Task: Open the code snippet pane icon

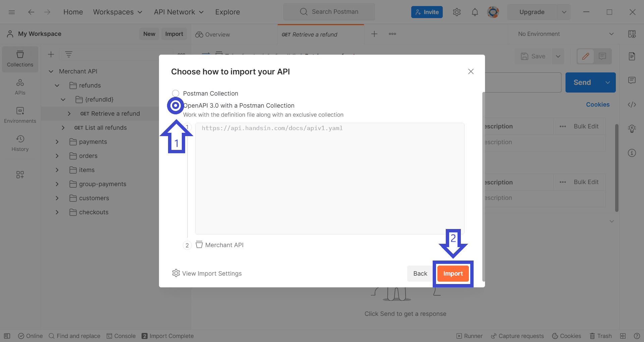Action: click(632, 105)
